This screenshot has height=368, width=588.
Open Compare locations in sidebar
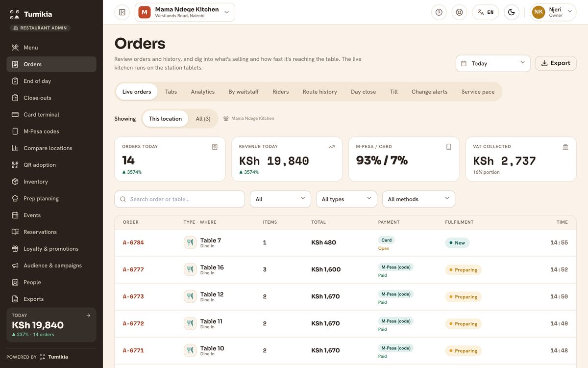coord(51,148)
